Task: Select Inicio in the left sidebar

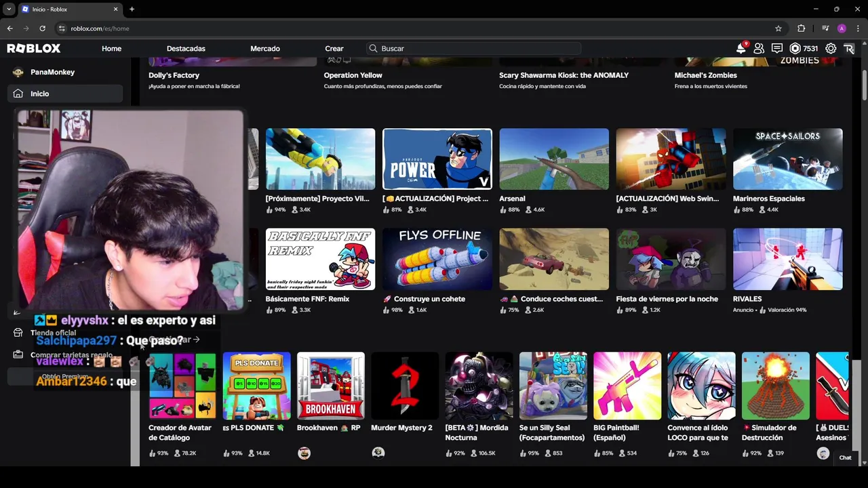Action: 65,94
